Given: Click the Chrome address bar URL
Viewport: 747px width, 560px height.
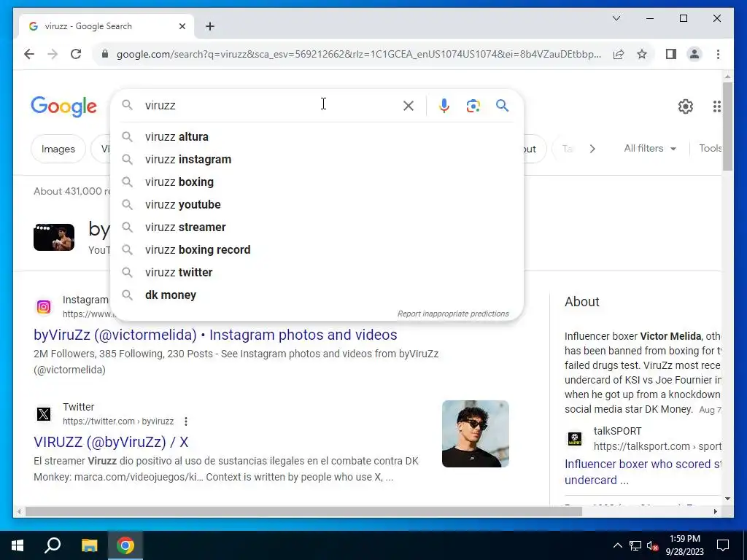Looking at the screenshot, I should point(358,54).
